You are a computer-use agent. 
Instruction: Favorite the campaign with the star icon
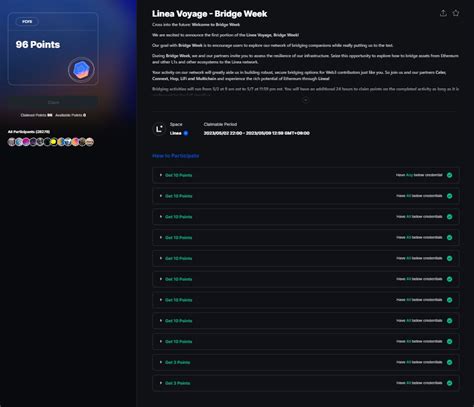coord(456,13)
